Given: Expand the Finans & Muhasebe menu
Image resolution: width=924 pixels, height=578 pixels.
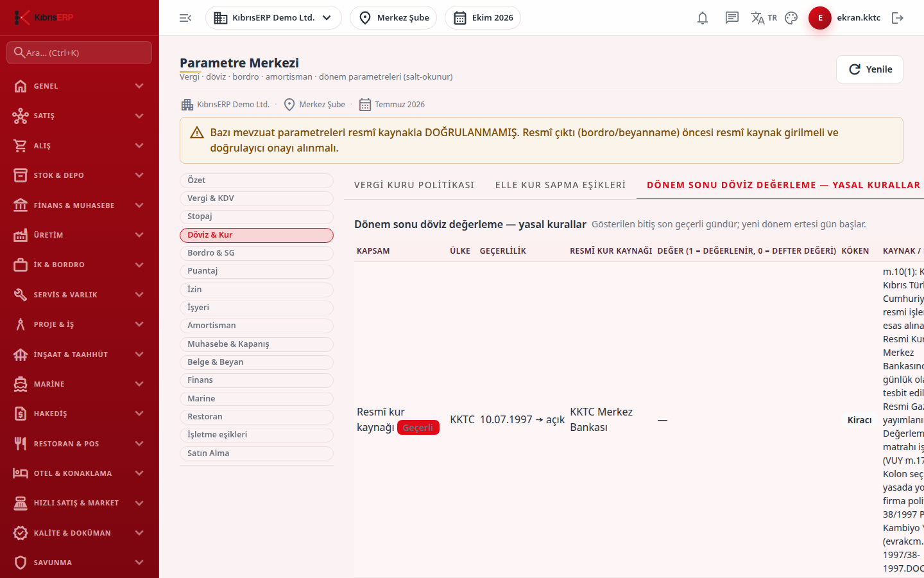Looking at the screenshot, I should (x=80, y=206).
